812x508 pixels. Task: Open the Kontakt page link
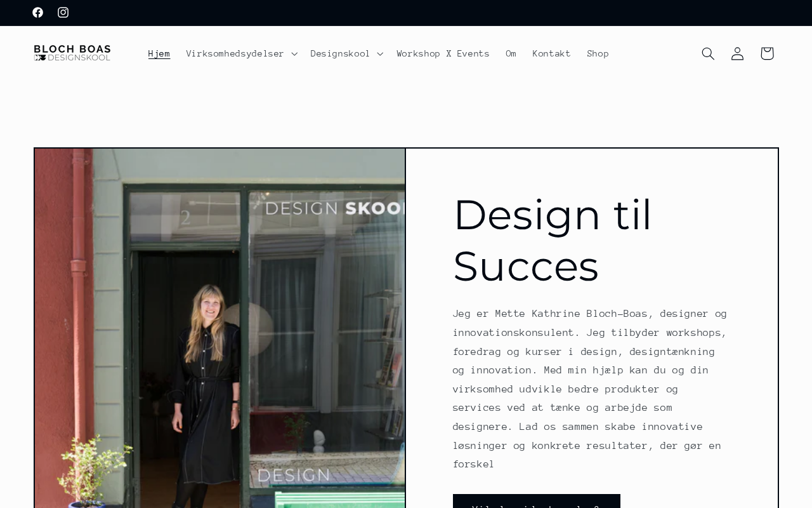coord(552,53)
